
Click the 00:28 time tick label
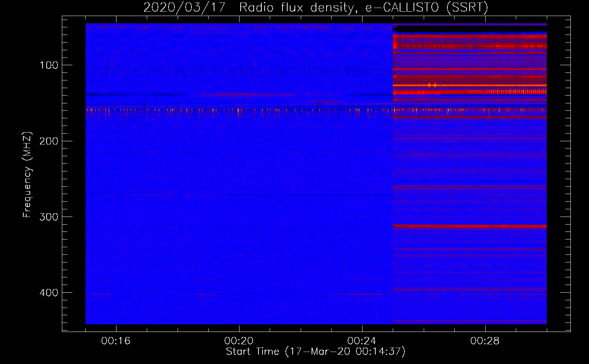(485, 341)
